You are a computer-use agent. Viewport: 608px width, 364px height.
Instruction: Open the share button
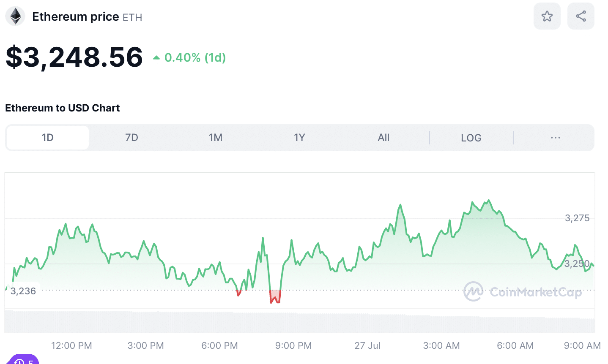581,16
